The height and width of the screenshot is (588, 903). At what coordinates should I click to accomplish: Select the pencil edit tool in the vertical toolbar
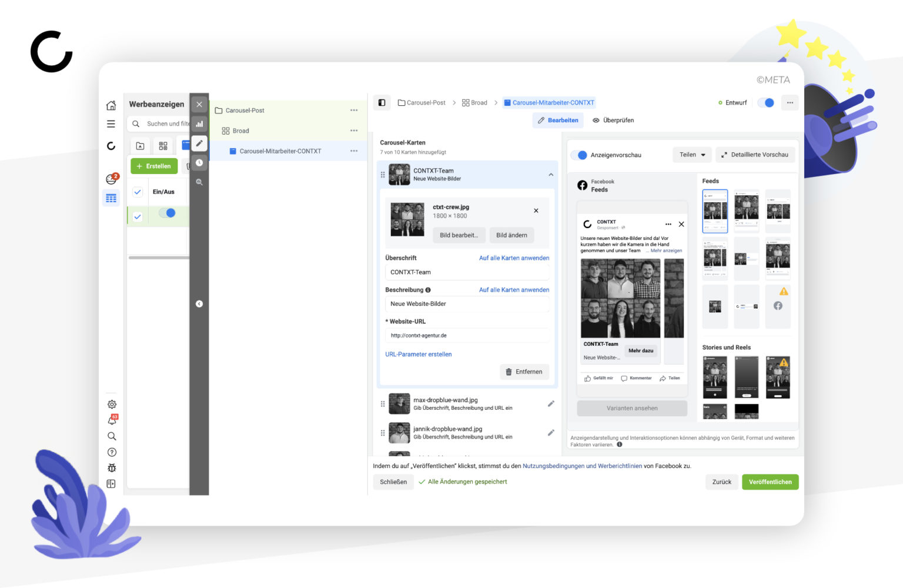click(x=199, y=143)
